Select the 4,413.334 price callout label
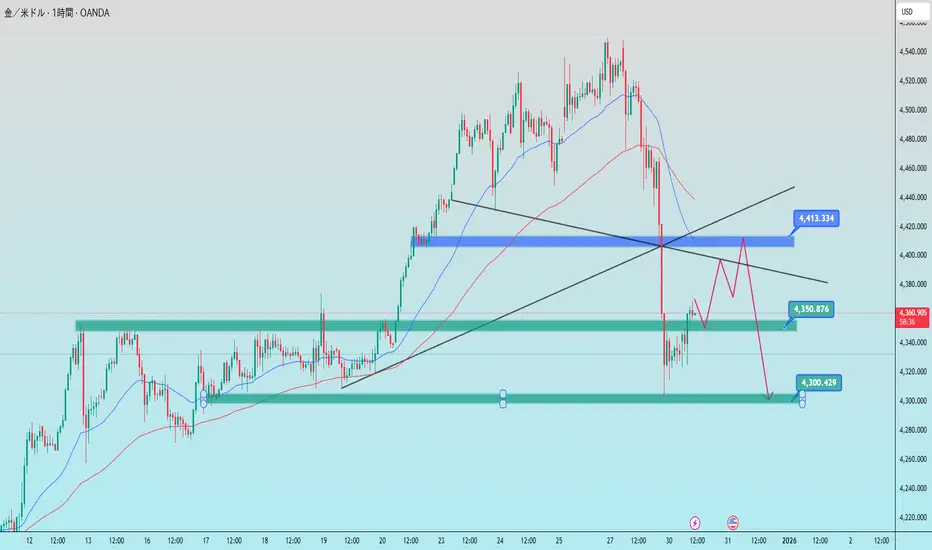This screenshot has height=550, width=932. (x=816, y=218)
